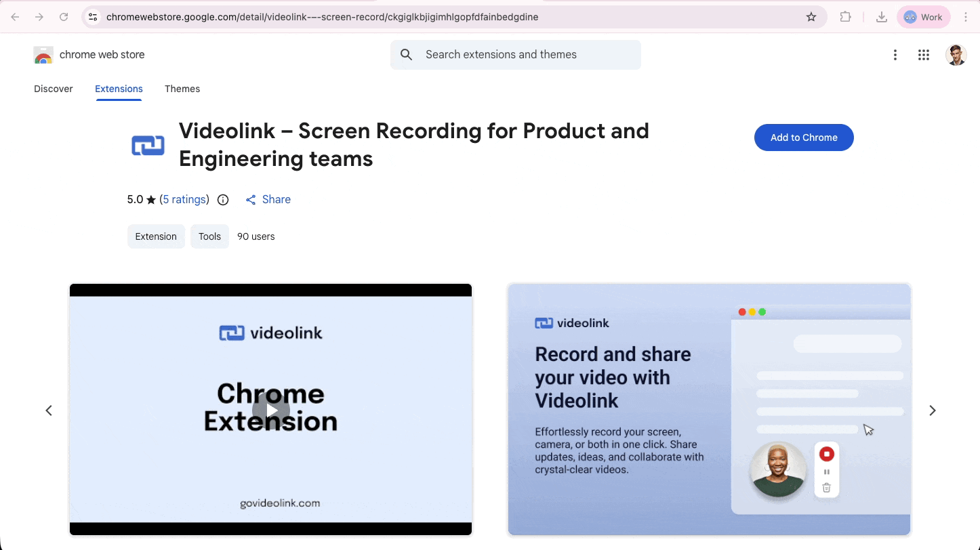This screenshot has width=980, height=550.
Task: Open the browser Extensions puzzle icon
Action: [x=846, y=17]
